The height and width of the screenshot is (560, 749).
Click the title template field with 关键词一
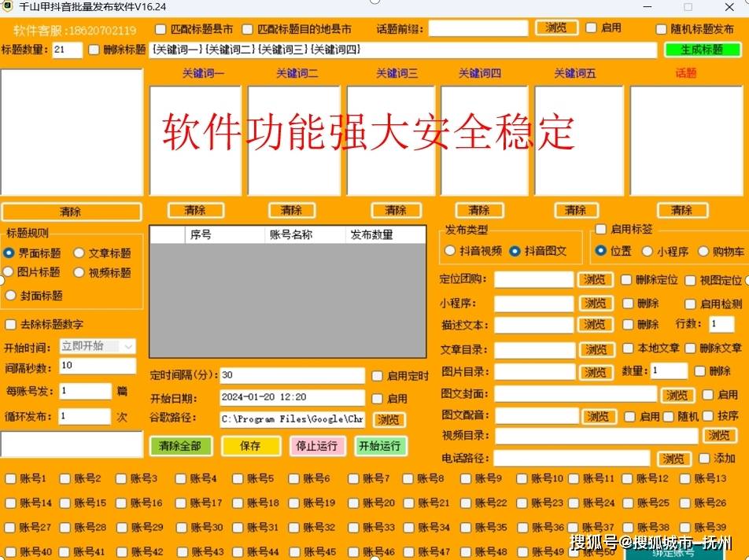click(x=403, y=50)
